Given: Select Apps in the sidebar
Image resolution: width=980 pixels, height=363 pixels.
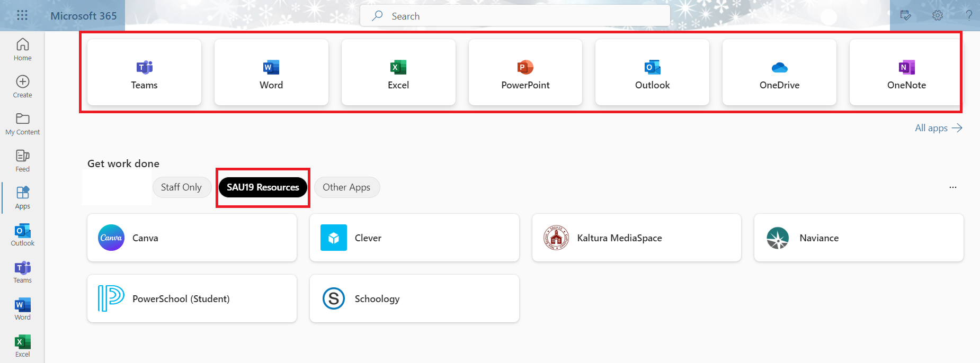Looking at the screenshot, I should [22, 198].
